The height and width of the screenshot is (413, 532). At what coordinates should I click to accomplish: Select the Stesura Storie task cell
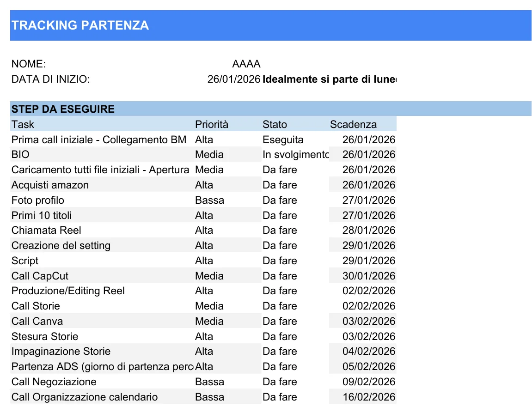(102, 336)
